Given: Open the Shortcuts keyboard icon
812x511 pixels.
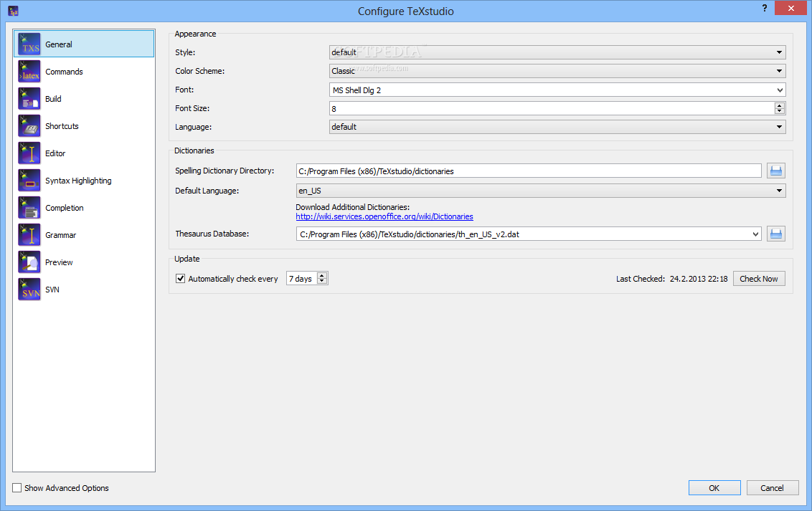Looking at the screenshot, I should pyautogui.click(x=29, y=126).
